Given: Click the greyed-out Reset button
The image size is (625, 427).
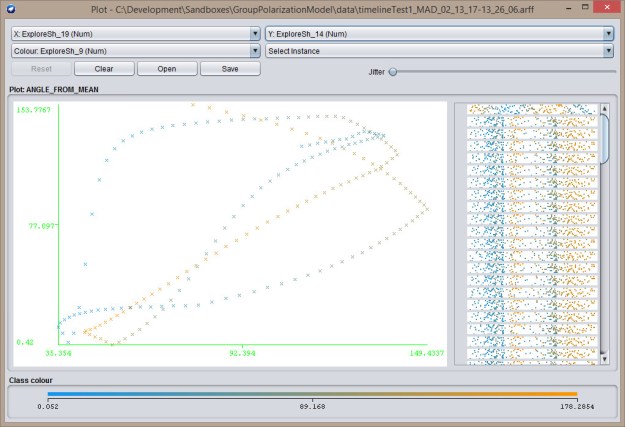Looking at the screenshot, I should click(41, 69).
